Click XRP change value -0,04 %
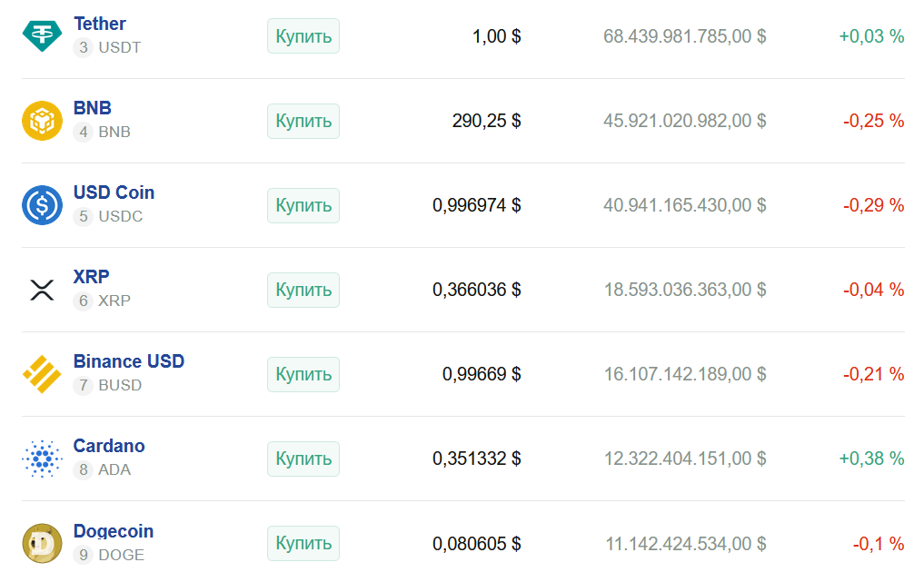 click(x=873, y=290)
